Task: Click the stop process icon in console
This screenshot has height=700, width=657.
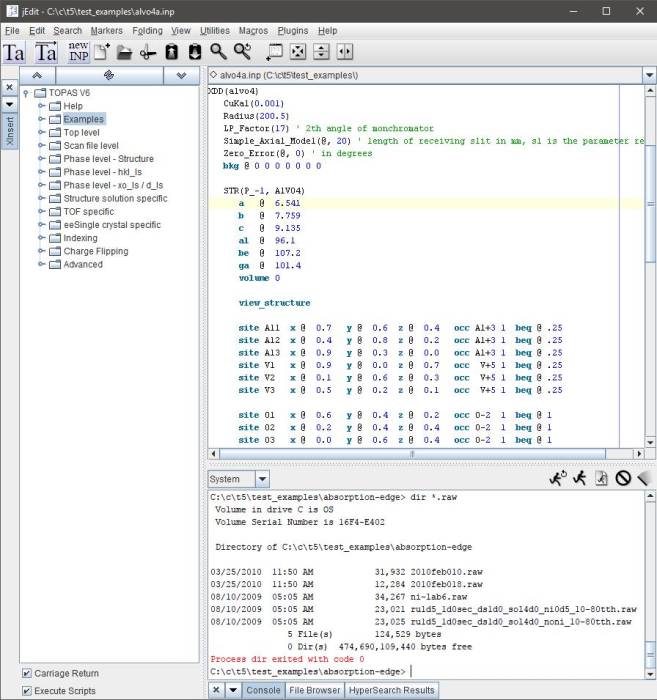Action: pyautogui.click(x=622, y=479)
